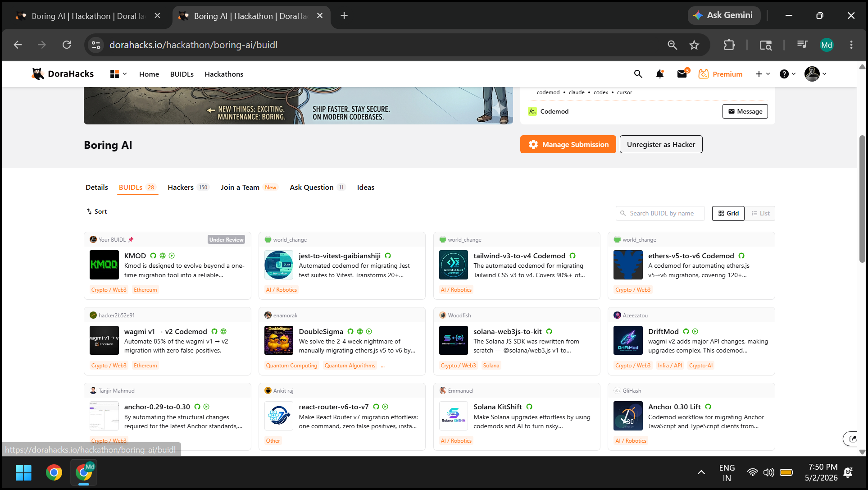Image resolution: width=868 pixels, height=490 pixels.
Task: Open the help question mark icon
Action: 784,74
